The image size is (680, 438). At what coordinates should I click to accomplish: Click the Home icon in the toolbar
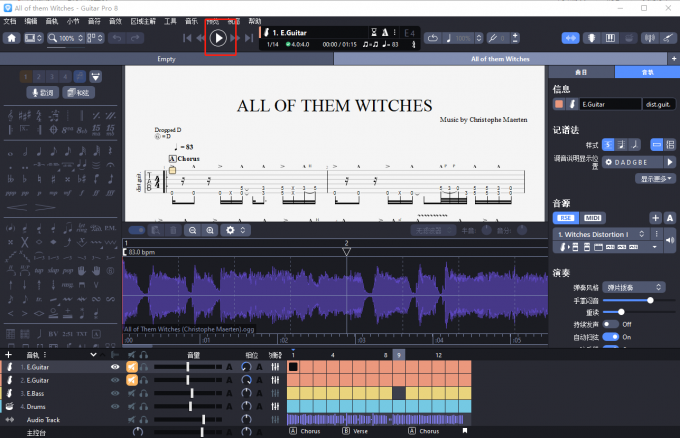pos(12,38)
